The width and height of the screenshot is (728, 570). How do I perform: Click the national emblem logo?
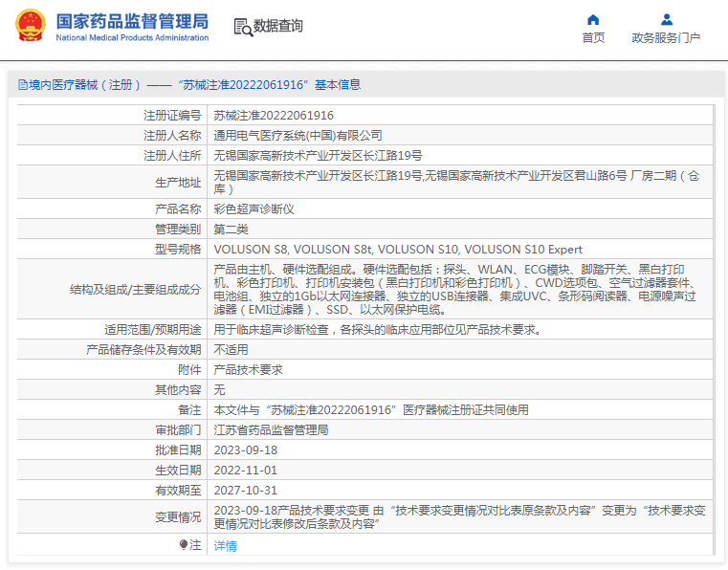31,25
